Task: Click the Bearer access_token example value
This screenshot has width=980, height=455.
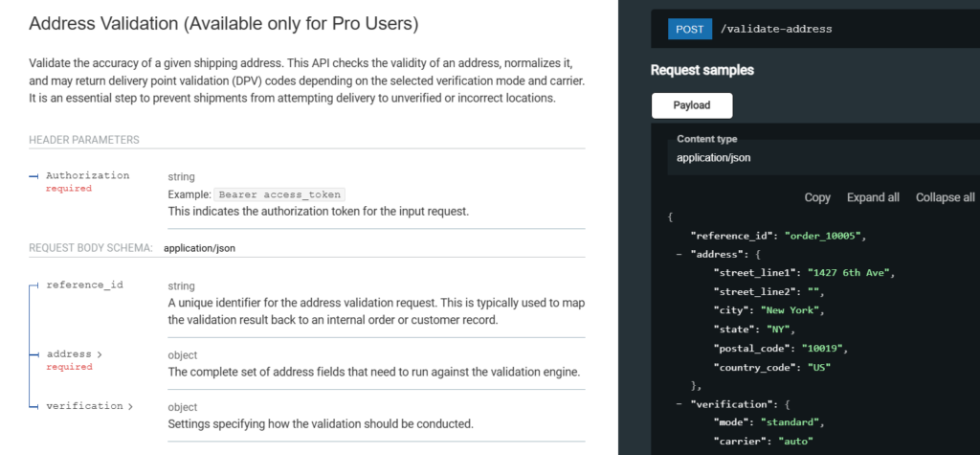Action: pos(279,194)
